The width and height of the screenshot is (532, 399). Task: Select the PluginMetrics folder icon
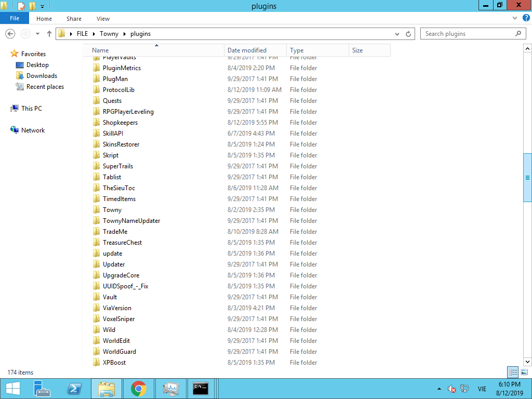coord(96,68)
